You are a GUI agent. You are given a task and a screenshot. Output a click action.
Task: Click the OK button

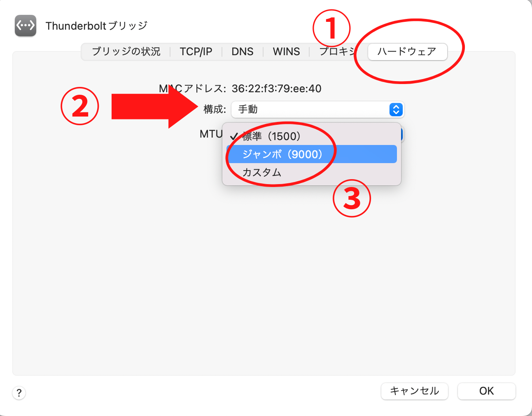tap(486, 391)
